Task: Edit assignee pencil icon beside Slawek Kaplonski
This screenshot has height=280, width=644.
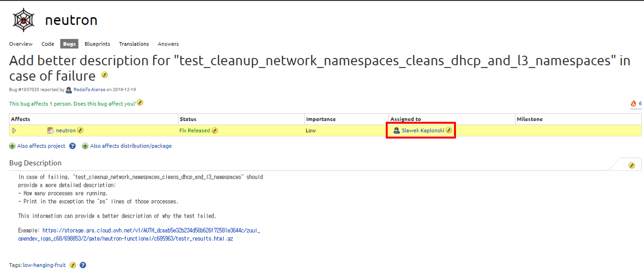Action: [x=449, y=130]
